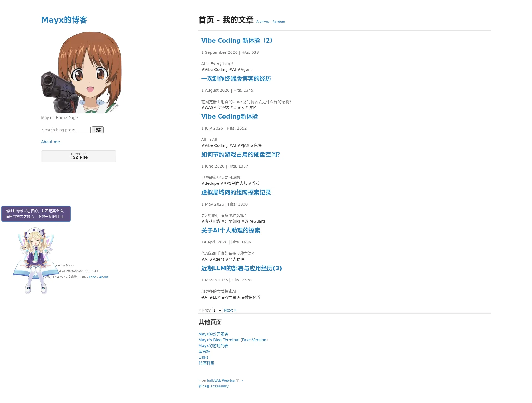Viewport: 532px width, 403px height.
Task: Click text '14 April 2026 | Hits: 1636'
Action: point(226,242)
